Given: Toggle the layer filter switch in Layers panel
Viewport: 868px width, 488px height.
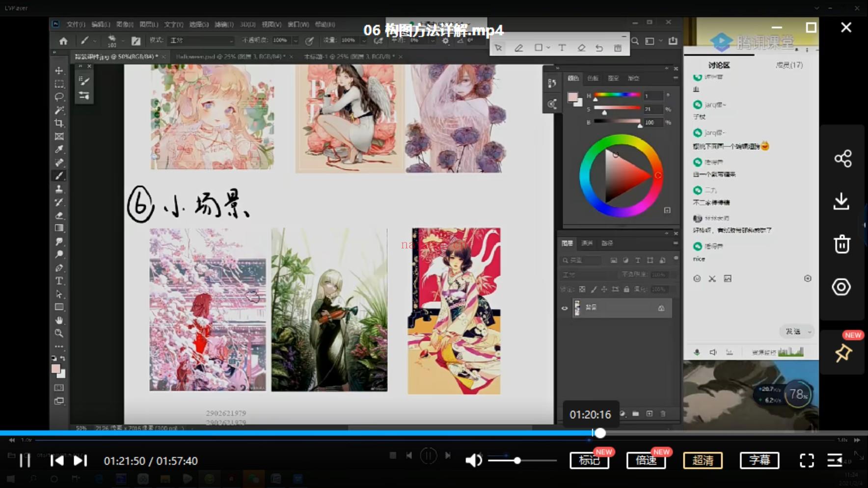Looking at the screenshot, I should point(676,258).
